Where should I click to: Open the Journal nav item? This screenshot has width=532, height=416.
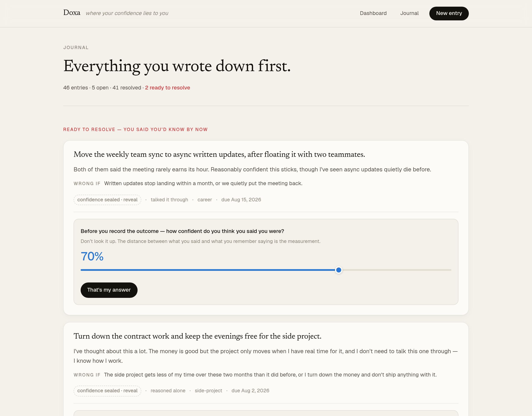[x=409, y=13]
